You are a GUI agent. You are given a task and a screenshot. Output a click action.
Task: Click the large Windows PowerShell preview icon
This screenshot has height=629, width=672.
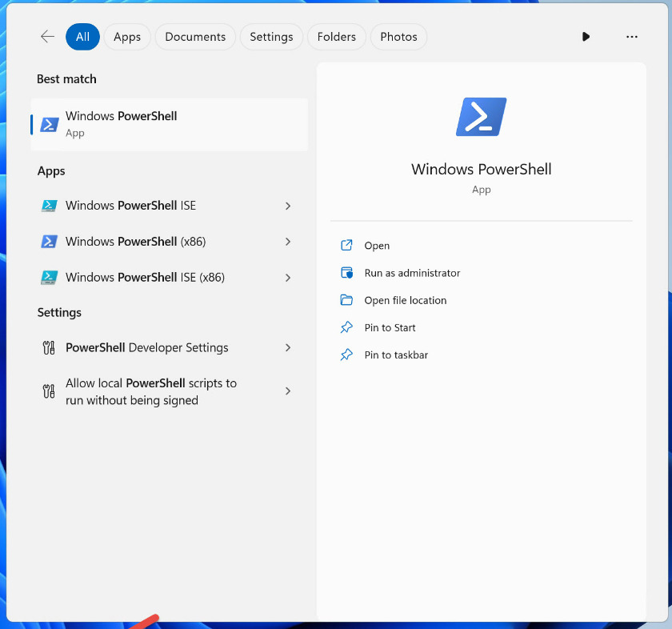click(481, 117)
